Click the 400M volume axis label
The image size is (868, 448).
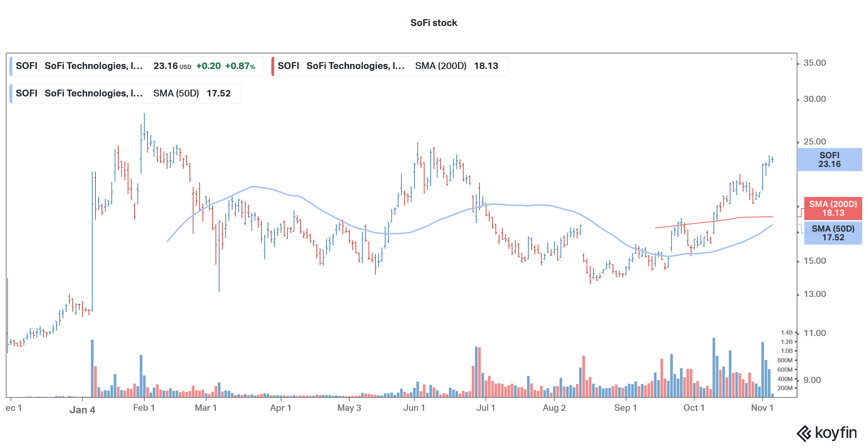point(785,379)
